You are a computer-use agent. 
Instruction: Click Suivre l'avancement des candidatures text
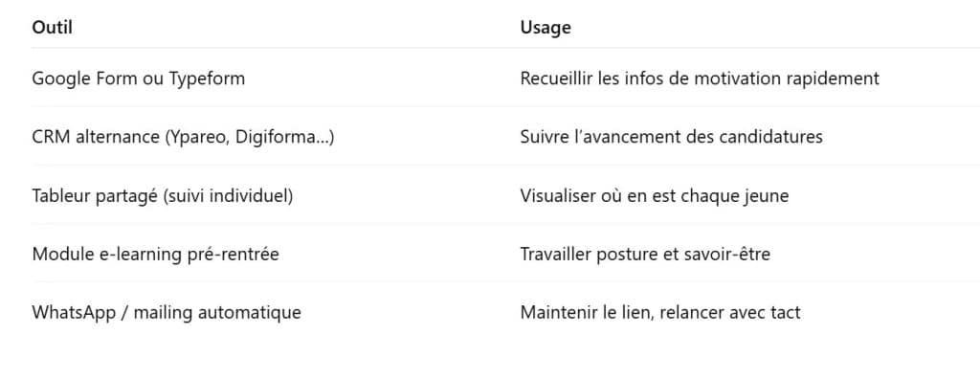(x=671, y=137)
